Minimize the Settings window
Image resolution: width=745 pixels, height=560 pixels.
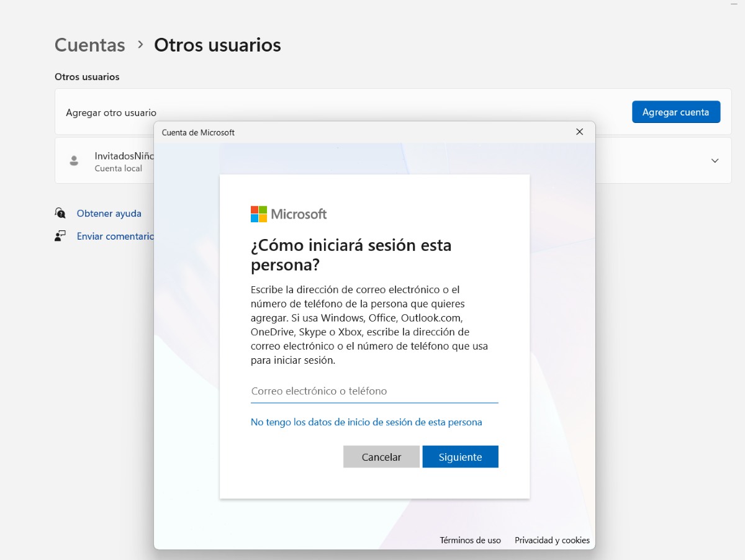pyautogui.click(x=734, y=4)
